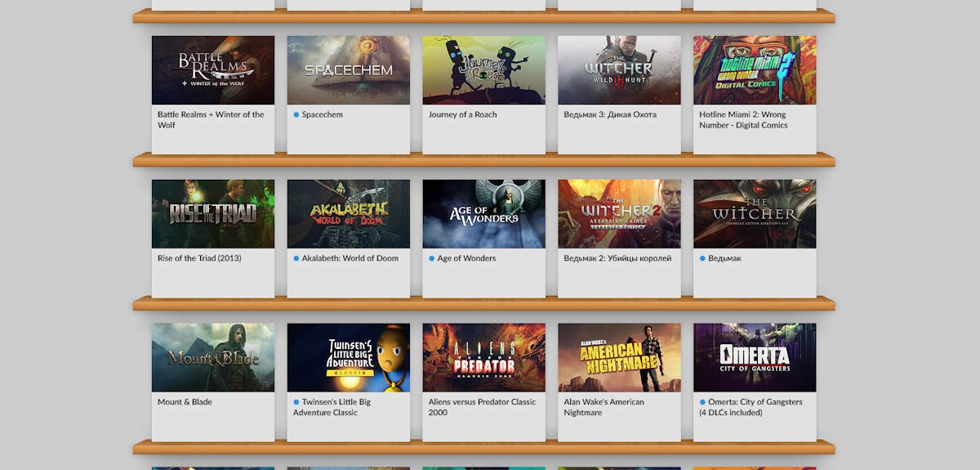Viewport: 980px width, 470px height.
Task: Open the Battle Realms cover thumbnail
Action: (213, 70)
